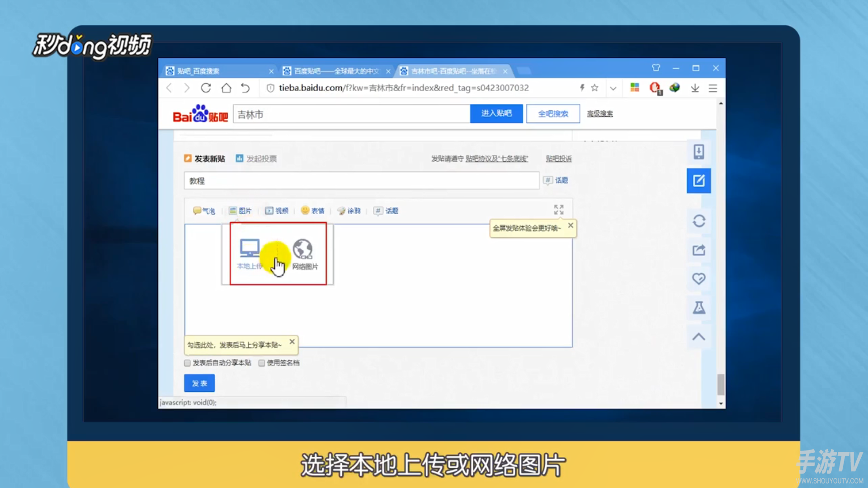Click the lightning speed-mode icon in address bar
Image resolution: width=868 pixels, height=488 pixels.
pyautogui.click(x=582, y=88)
